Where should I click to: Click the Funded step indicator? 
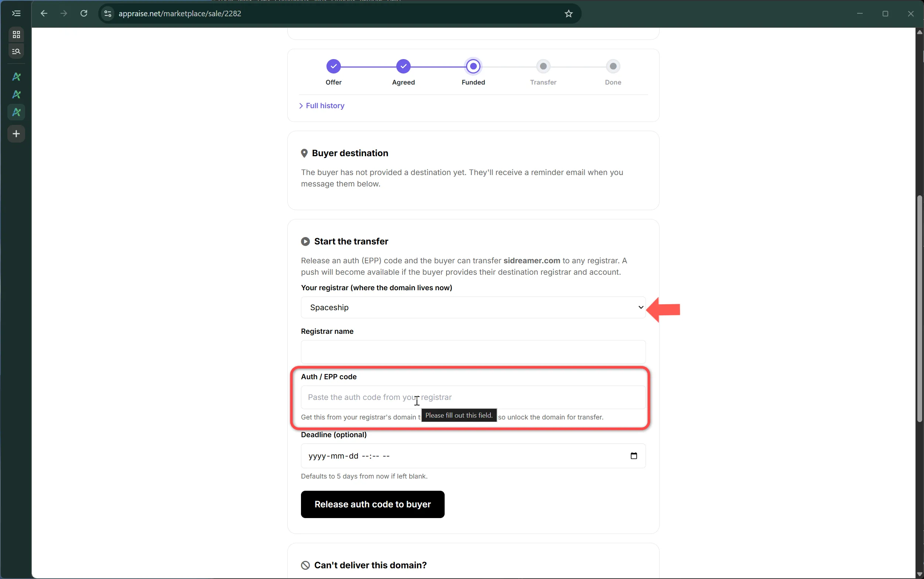(x=473, y=66)
